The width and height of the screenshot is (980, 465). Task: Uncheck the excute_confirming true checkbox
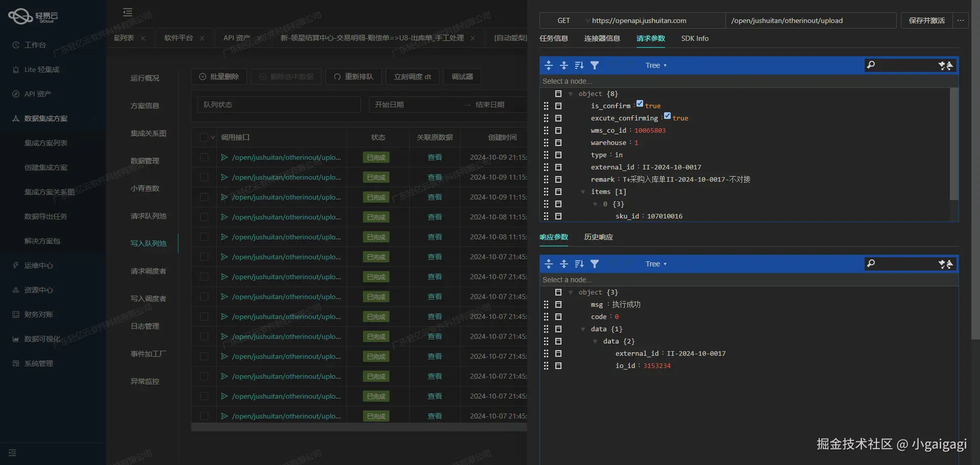[667, 116]
